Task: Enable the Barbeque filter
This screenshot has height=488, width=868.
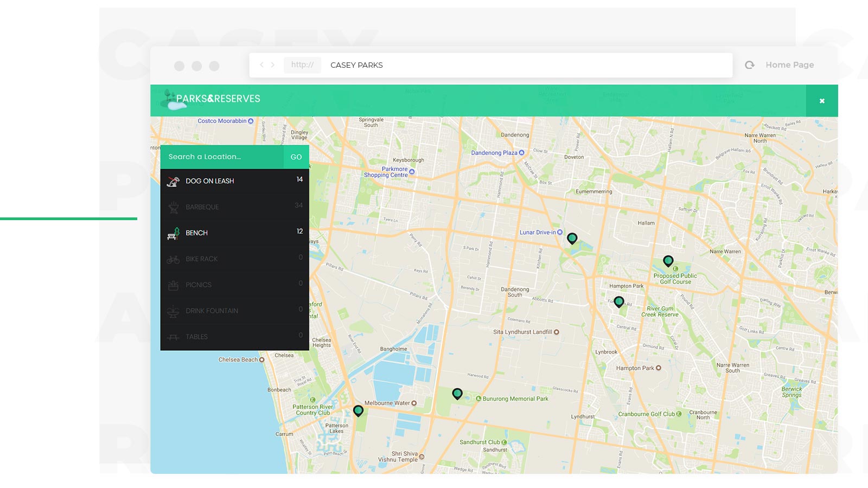Action: pyautogui.click(x=234, y=207)
